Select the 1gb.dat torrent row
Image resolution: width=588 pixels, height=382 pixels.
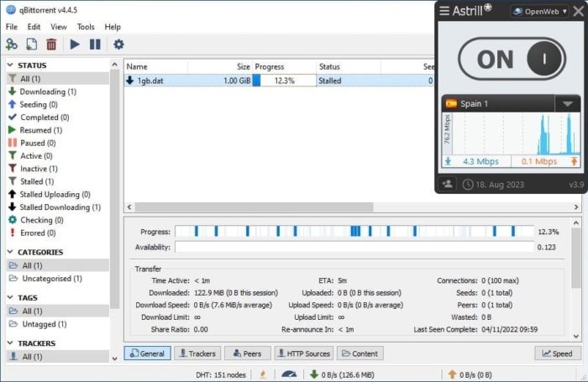point(279,81)
